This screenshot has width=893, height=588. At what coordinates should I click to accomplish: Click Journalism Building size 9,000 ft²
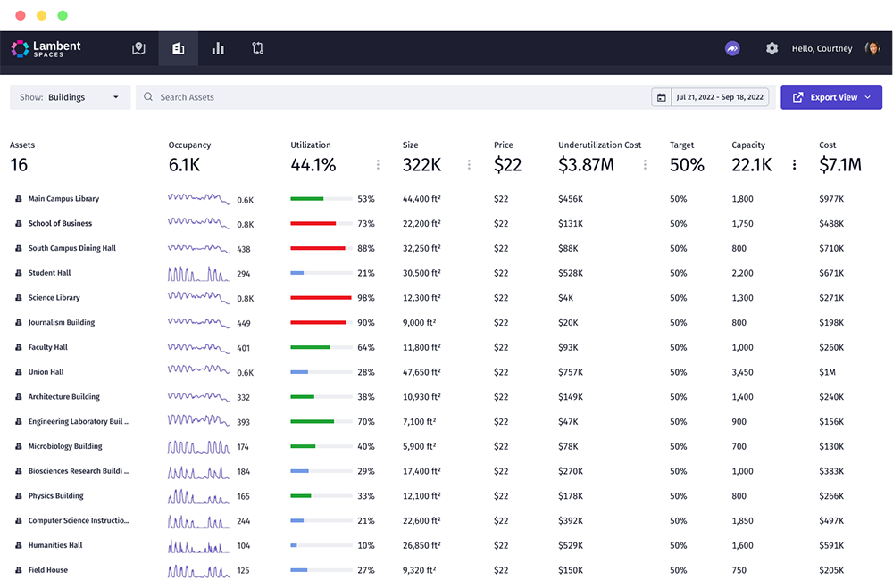[419, 323]
